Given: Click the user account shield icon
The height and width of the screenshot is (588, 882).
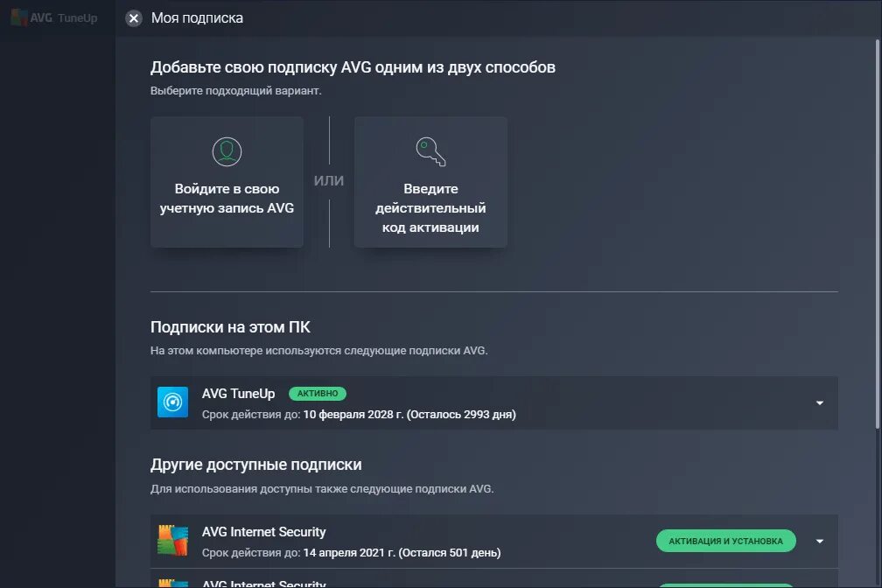Looking at the screenshot, I should (x=227, y=152).
